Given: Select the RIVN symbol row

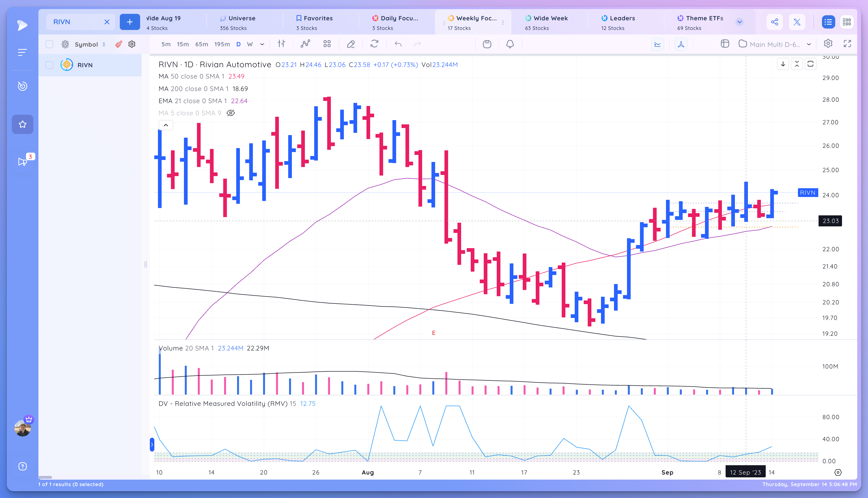Looking at the screenshot, I should pyautogui.click(x=90, y=65).
